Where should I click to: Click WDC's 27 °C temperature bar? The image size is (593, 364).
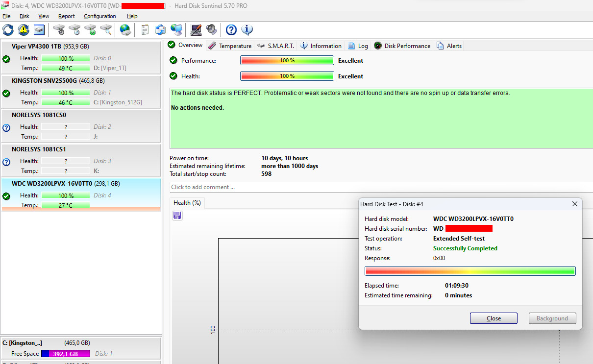point(66,205)
